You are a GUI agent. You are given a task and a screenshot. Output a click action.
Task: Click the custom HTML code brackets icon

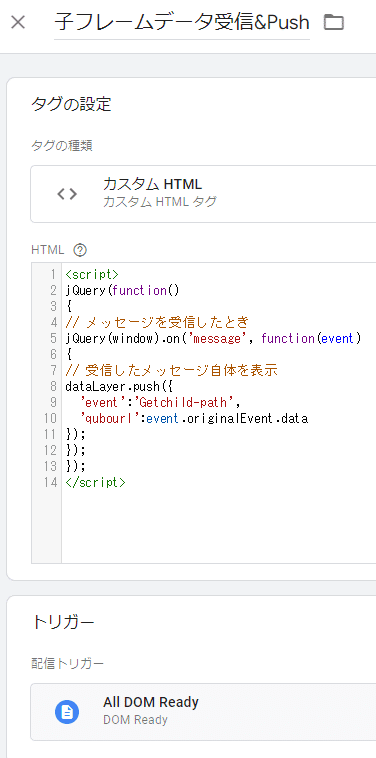[67, 194]
